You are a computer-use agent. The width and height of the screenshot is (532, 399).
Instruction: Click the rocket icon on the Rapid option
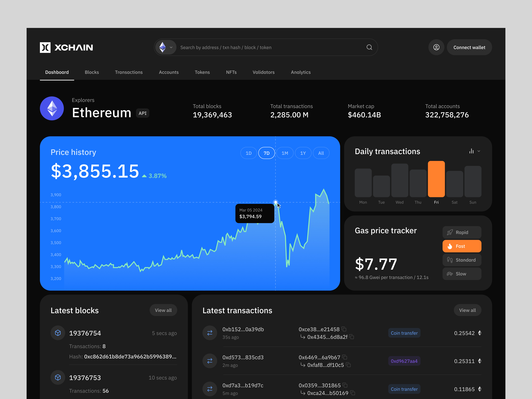click(450, 232)
